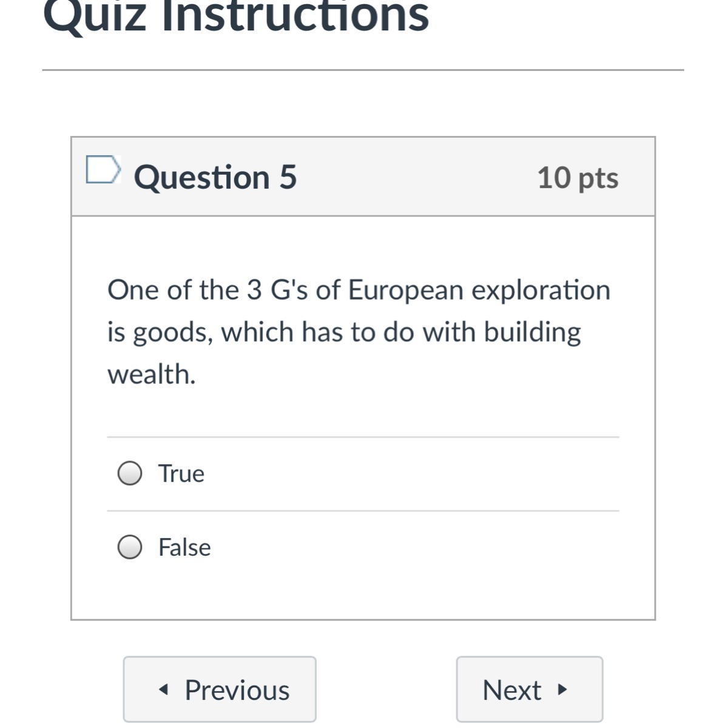Click the word 'goods' in the question
727x728 pixels.
point(172,332)
